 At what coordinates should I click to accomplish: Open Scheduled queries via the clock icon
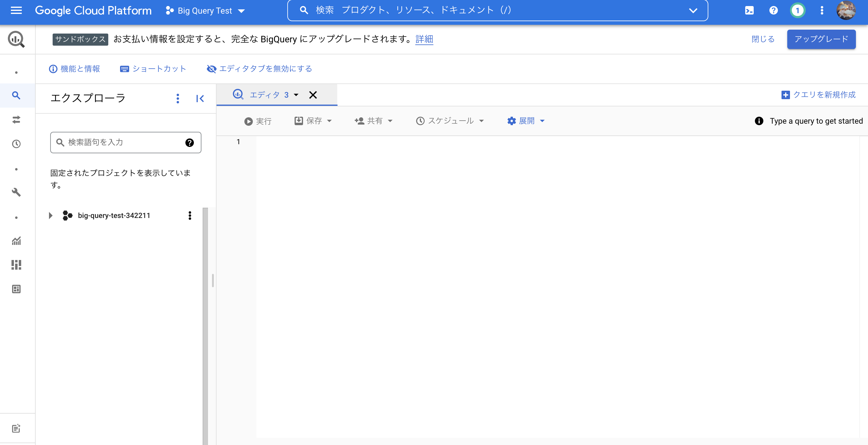coord(16,144)
